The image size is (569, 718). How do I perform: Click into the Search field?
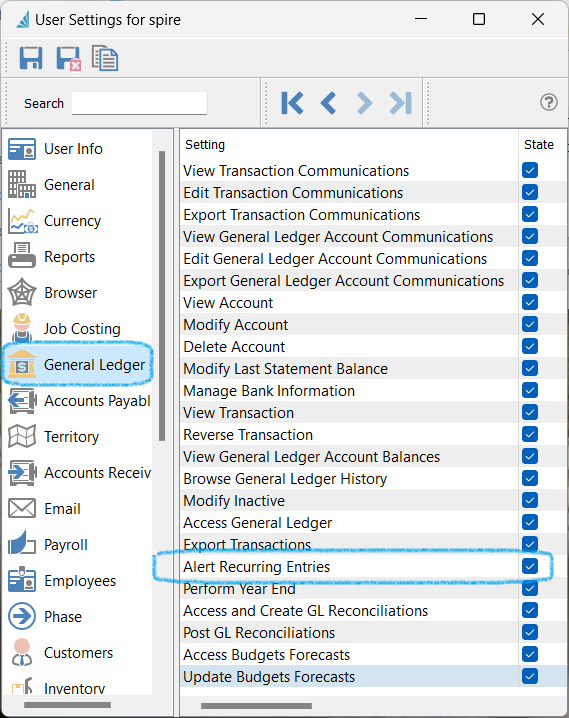pyautogui.click(x=139, y=103)
